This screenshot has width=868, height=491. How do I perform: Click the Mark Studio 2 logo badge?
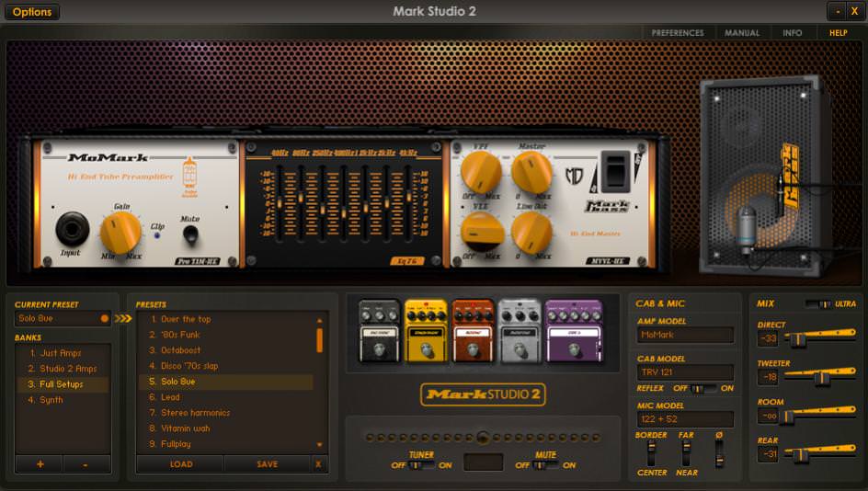click(483, 394)
